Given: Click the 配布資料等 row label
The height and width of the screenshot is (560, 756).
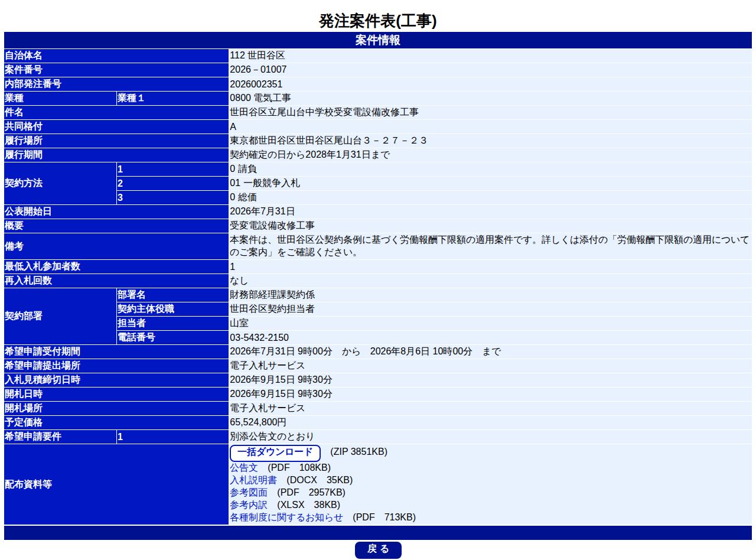Looking at the screenshot, I should [x=116, y=484].
